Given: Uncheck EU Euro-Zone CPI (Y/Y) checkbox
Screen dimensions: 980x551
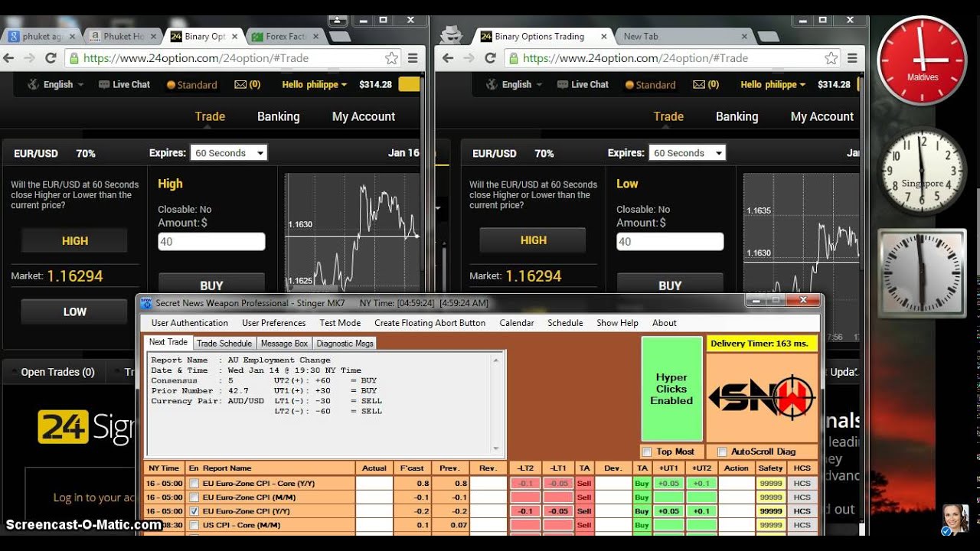Looking at the screenshot, I should point(194,511).
